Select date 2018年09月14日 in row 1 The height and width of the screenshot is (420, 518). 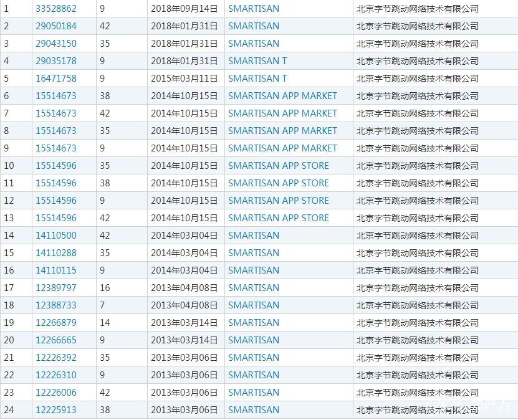[185, 9]
